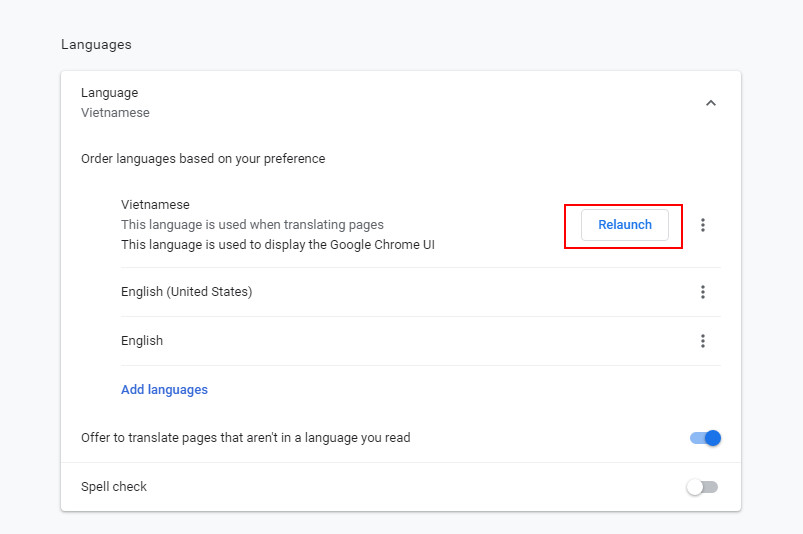
Task: Click the Spell check label
Action: (x=114, y=487)
